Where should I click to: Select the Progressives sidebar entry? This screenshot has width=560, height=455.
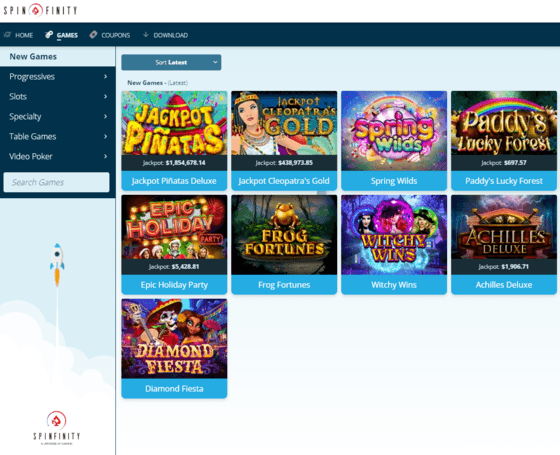58,76
